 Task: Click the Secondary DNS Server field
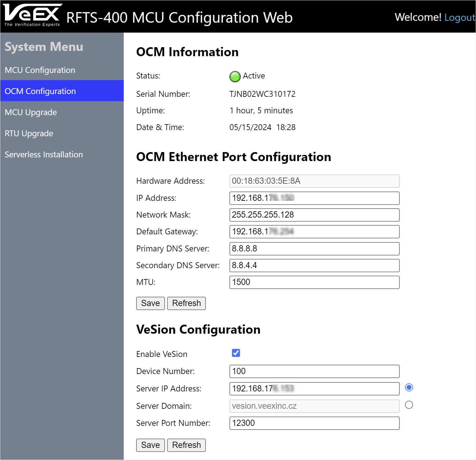(314, 265)
